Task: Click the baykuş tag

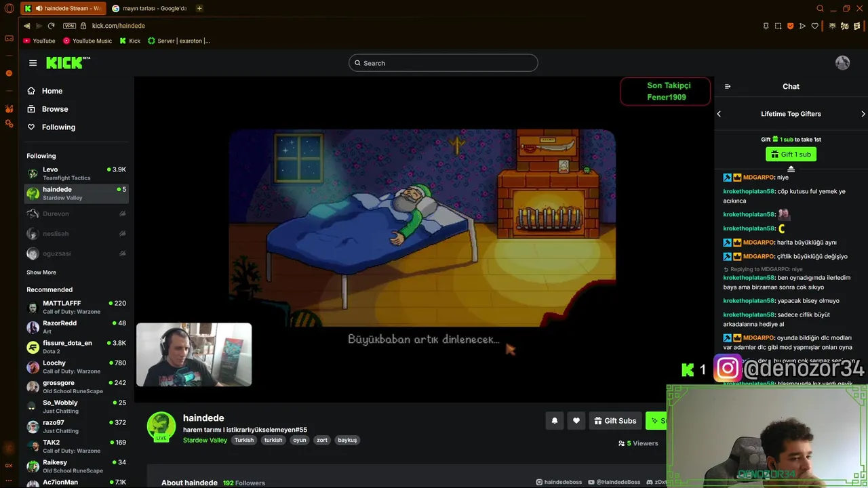Action: [x=347, y=440]
